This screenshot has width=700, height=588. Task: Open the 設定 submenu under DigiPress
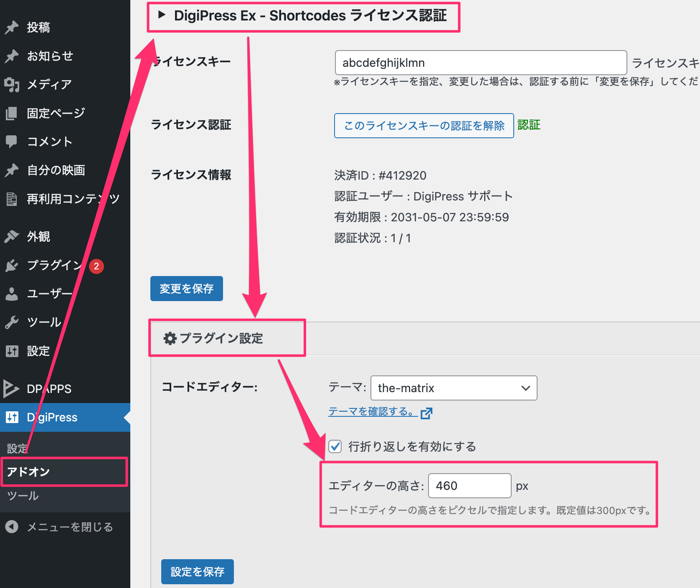[x=17, y=449]
